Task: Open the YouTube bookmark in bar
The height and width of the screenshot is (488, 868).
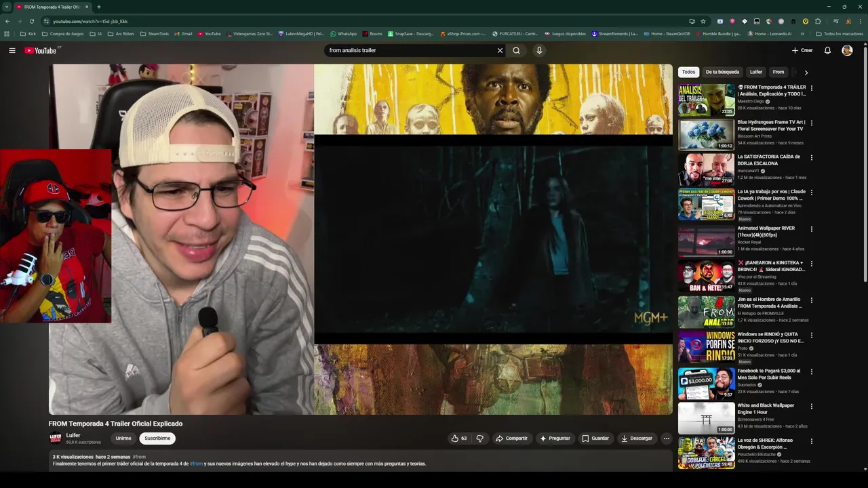Action: coord(210,34)
